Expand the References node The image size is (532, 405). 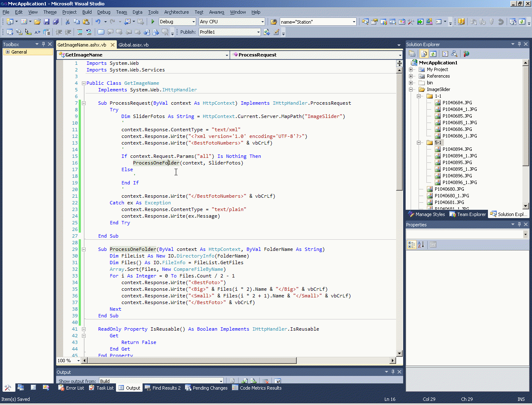point(411,76)
